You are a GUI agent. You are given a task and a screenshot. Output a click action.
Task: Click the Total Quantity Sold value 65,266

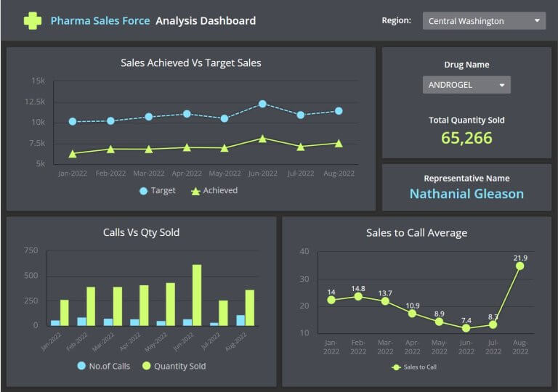click(466, 138)
